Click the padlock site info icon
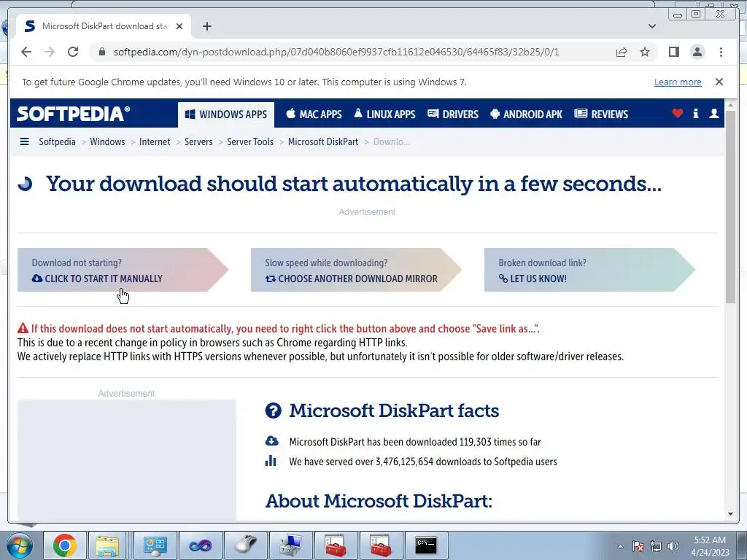Image resolution: width=747 pixels, height=560 pixels. [x=101, y=52]
